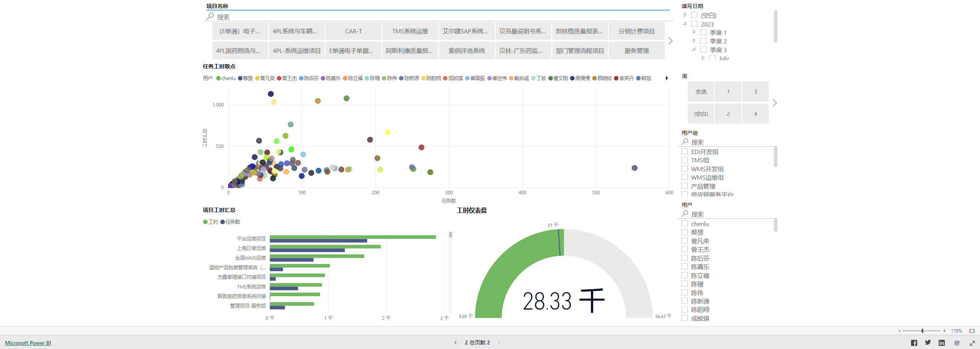
Task: Select week 3 tile
Action: [756, 92]
